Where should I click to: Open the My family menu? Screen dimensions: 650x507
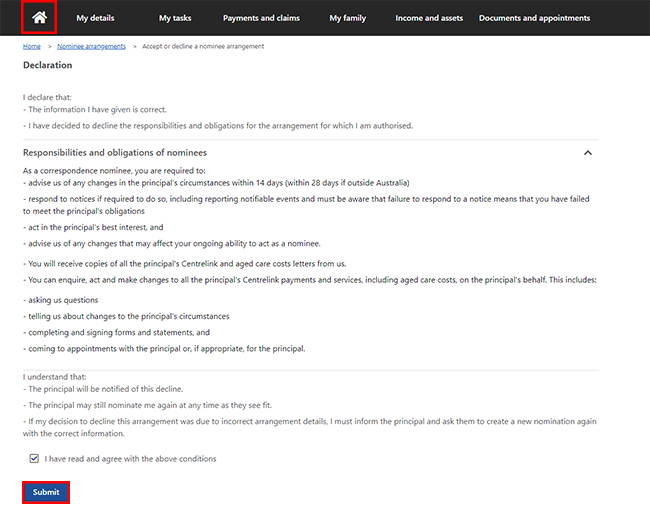[x=347, y=18]
